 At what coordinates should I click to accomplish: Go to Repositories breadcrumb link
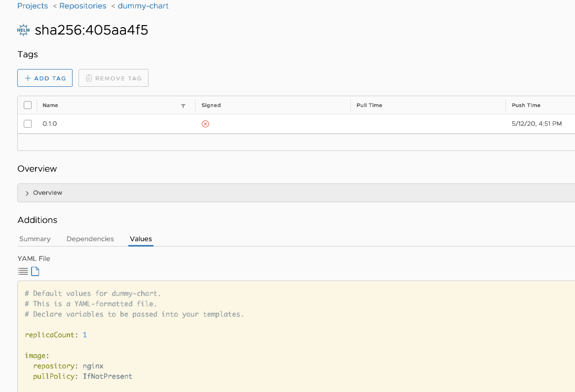[83, 6]
